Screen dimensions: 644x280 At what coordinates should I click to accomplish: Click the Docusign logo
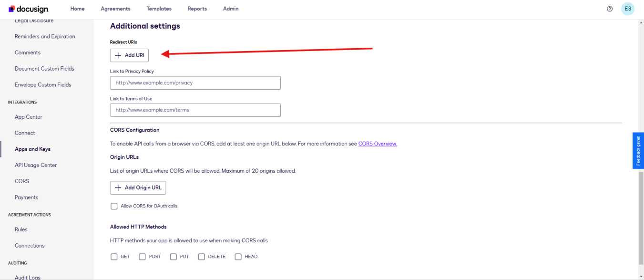(29, 9)
